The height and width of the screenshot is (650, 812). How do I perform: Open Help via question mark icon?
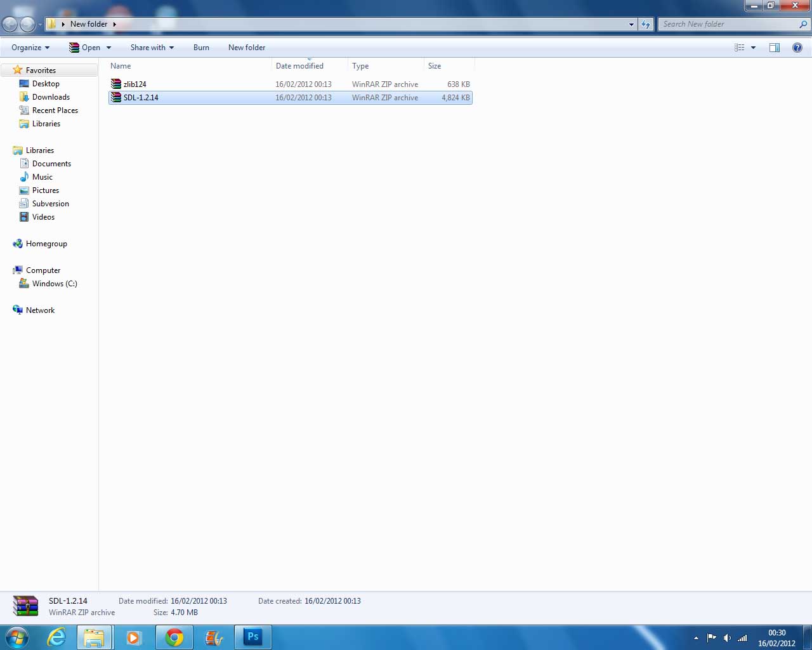click(x=797, y=48)
